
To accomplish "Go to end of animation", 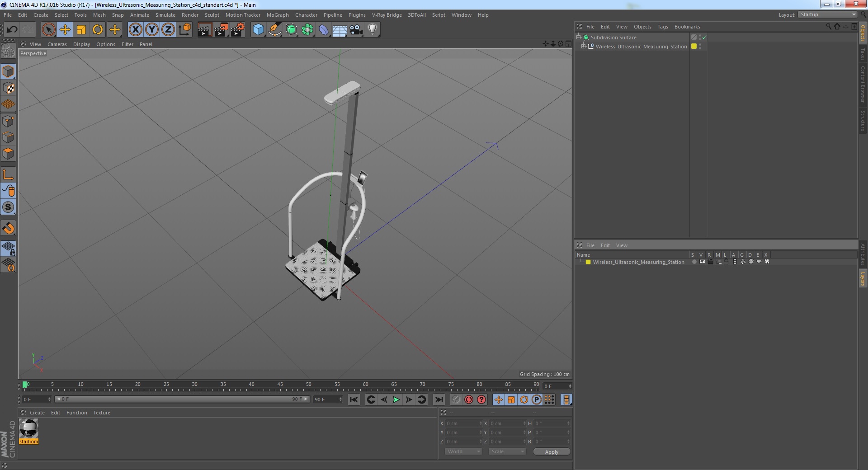I will [439, 399].
